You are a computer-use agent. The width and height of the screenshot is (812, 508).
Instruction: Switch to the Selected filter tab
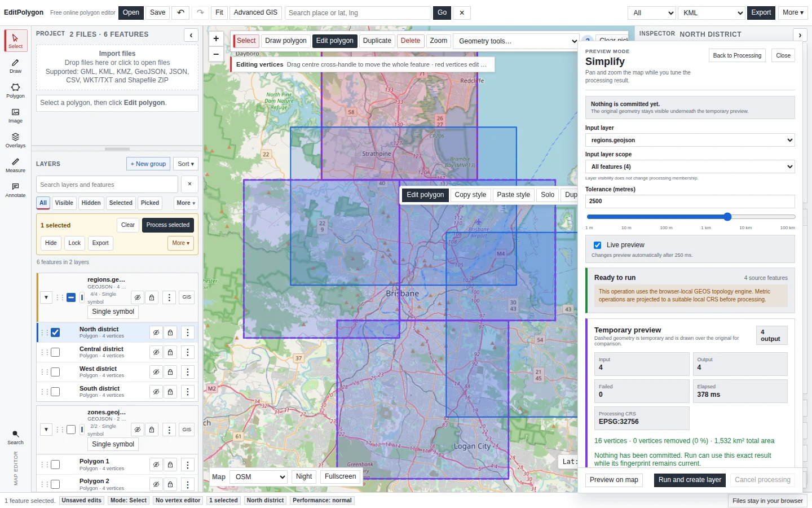(x=121, y=203)
